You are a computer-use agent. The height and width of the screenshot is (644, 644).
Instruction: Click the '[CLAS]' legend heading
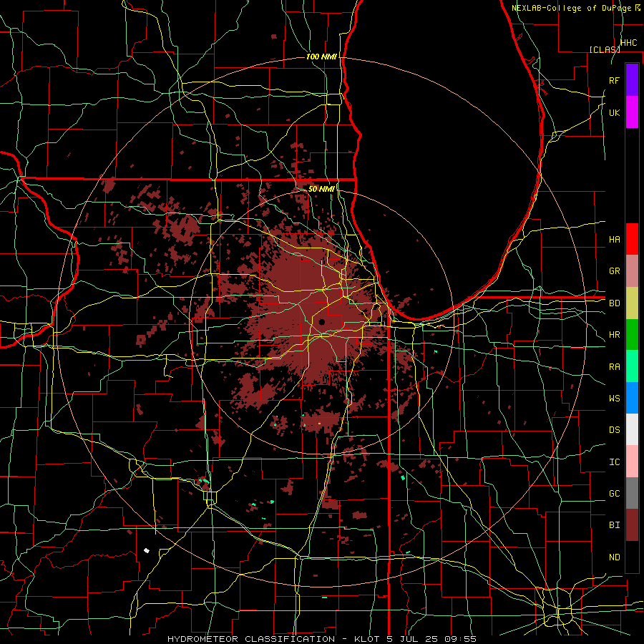click(x=605, y=49)
